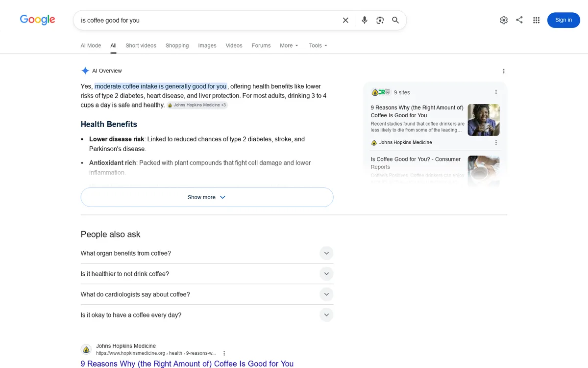Start voice search with microphone icon
The image size is (588, 368).
pyautogui.click(x=365, y=20)
